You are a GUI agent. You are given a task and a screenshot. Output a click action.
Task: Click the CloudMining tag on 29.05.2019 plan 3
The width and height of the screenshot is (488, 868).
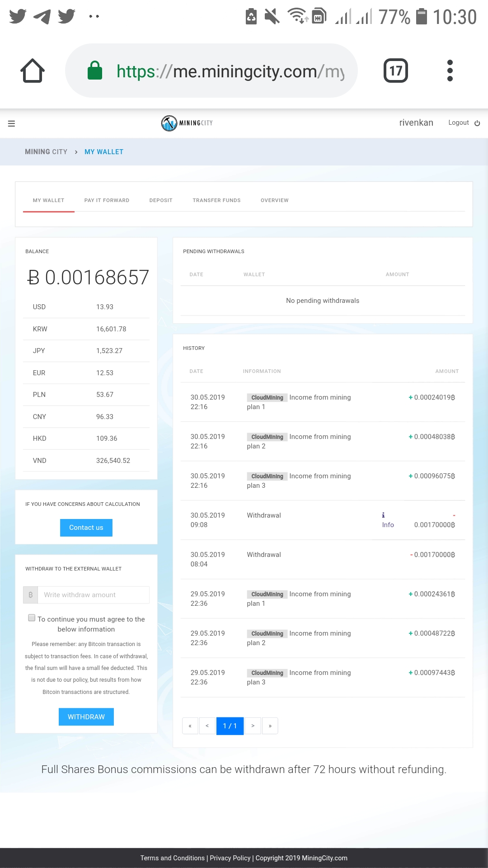[267, 673]
